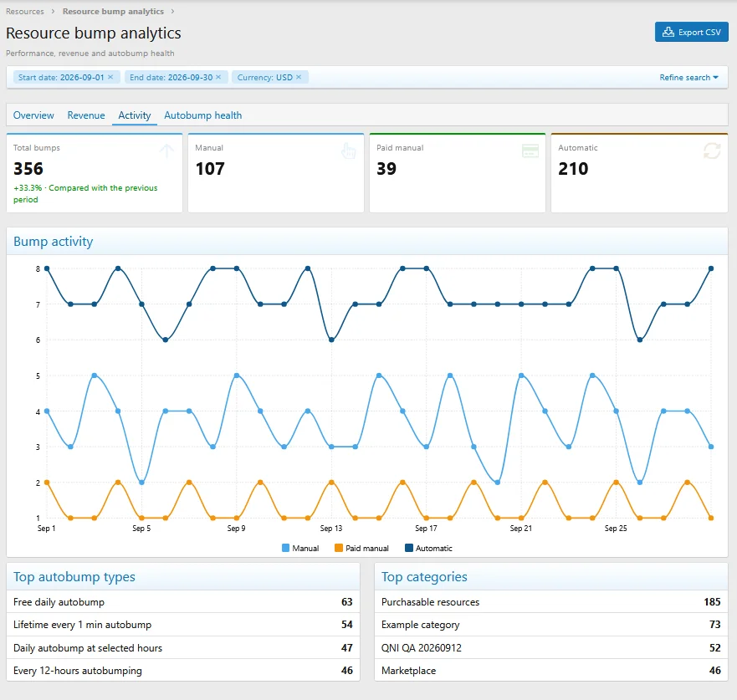737x700 pixels.
Task: Open Resource bump analytics breadcrumb
Action: coord(113,11)
